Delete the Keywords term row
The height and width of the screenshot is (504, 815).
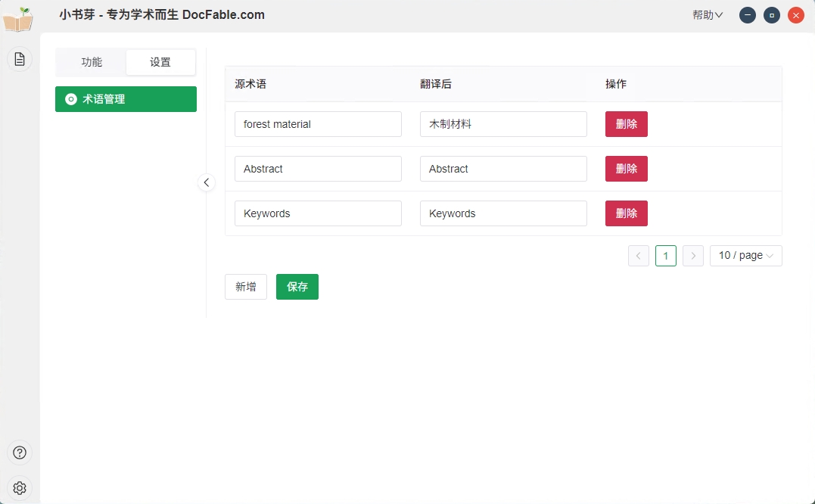tap(627, 213)
